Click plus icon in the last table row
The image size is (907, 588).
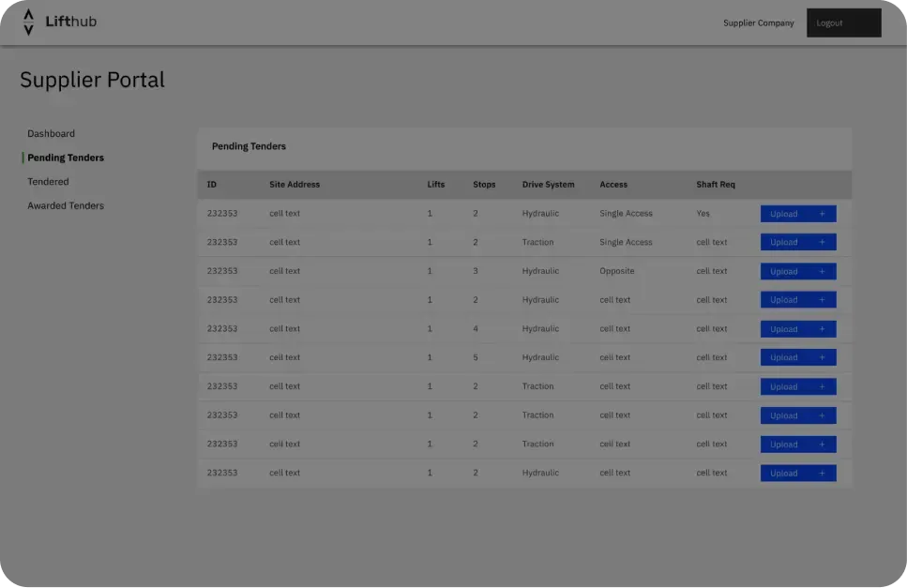(x=823, y=474)
